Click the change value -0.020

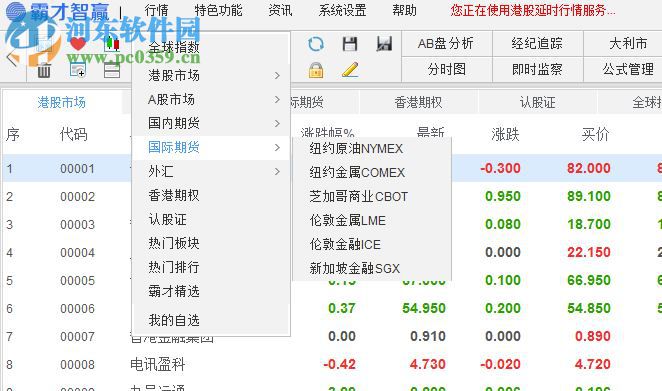[x=500, y=364]
